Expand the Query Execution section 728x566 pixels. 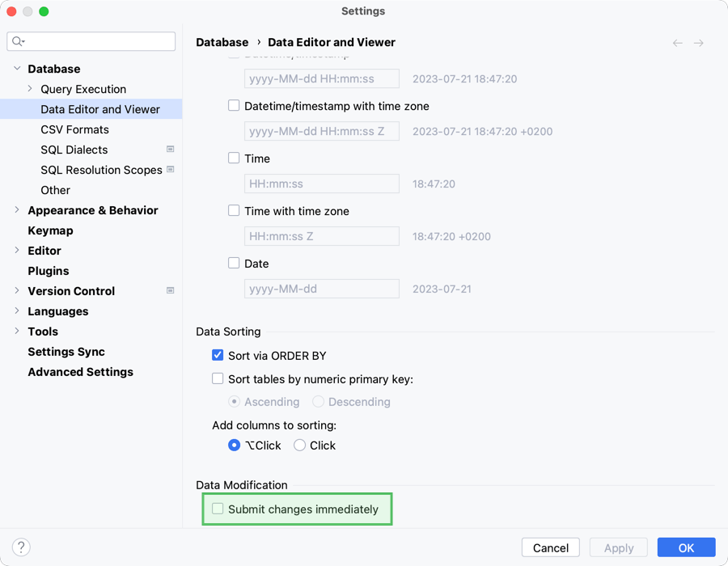(x=28, y=89)
